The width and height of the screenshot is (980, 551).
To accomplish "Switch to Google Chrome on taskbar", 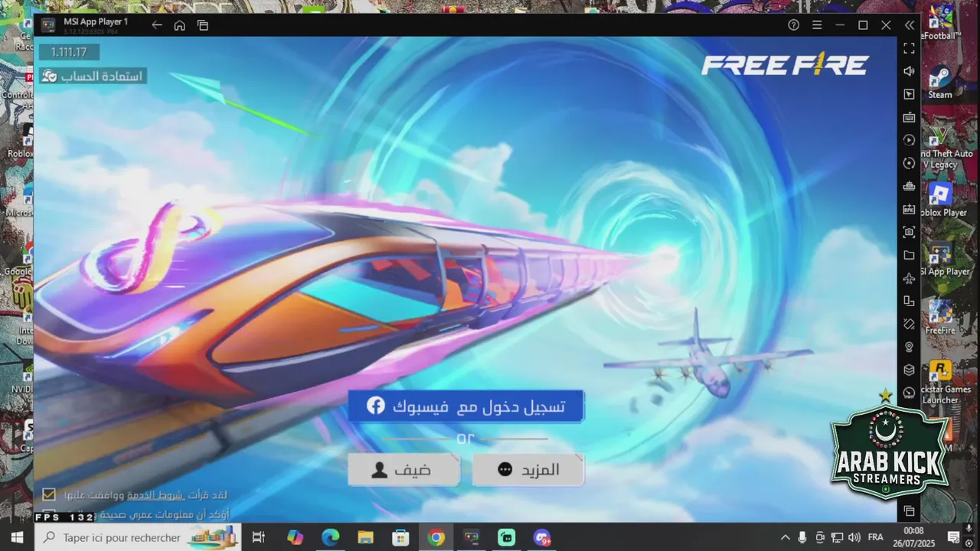I will [436, 537].
